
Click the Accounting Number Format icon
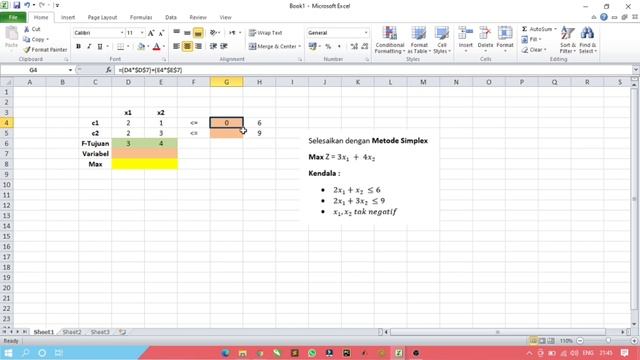[313, 47]
